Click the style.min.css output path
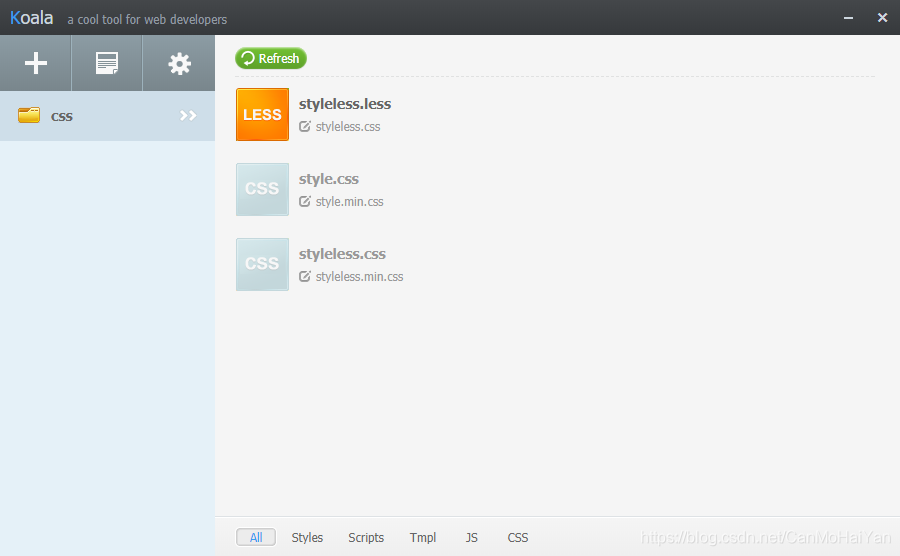Screen dimensions: 900x556 pyautogui.click(x=350, y=202)
